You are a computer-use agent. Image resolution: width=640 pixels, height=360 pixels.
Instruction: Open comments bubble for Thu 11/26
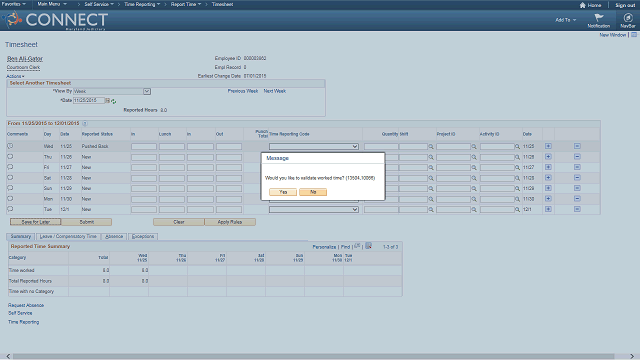[x=10, y=156]
